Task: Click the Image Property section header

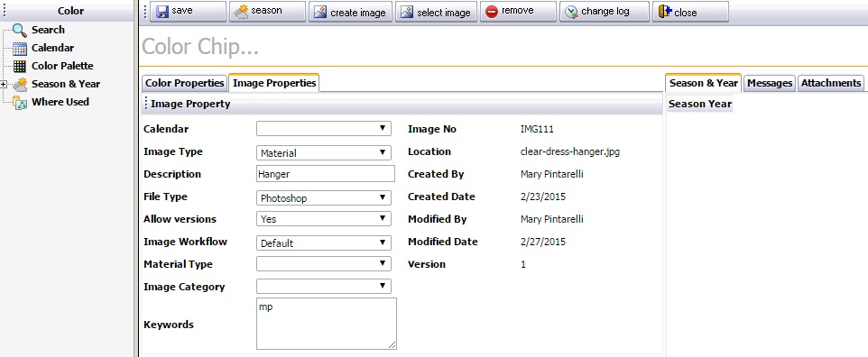Action: pos(402,104)
